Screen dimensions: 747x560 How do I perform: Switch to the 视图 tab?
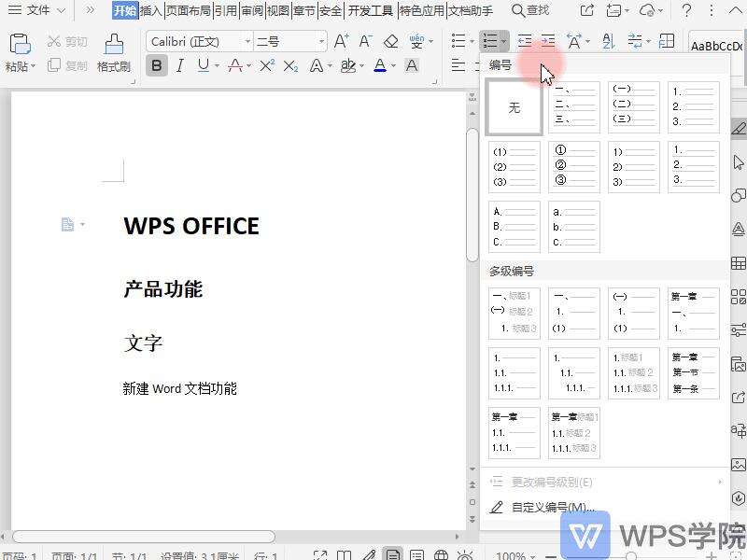[278, 10]
